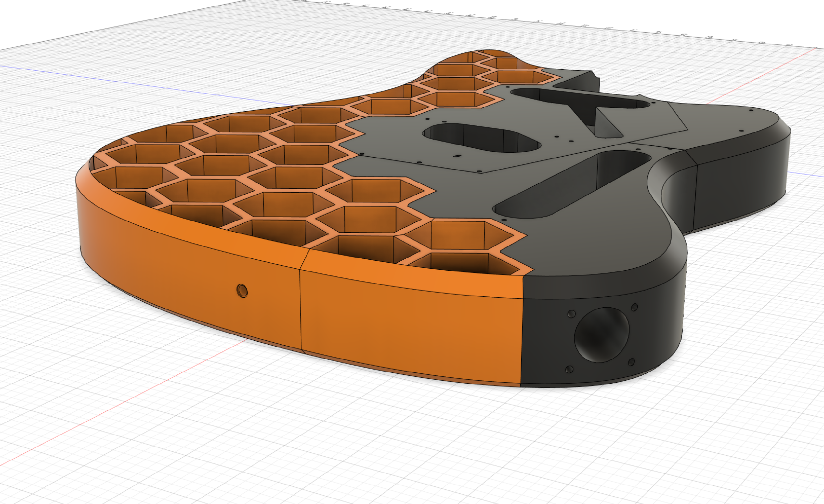This screenshot has width=824, height=504.
Task: Pick the lower-right screw hole beside jack recess
Action: (631, 362)
